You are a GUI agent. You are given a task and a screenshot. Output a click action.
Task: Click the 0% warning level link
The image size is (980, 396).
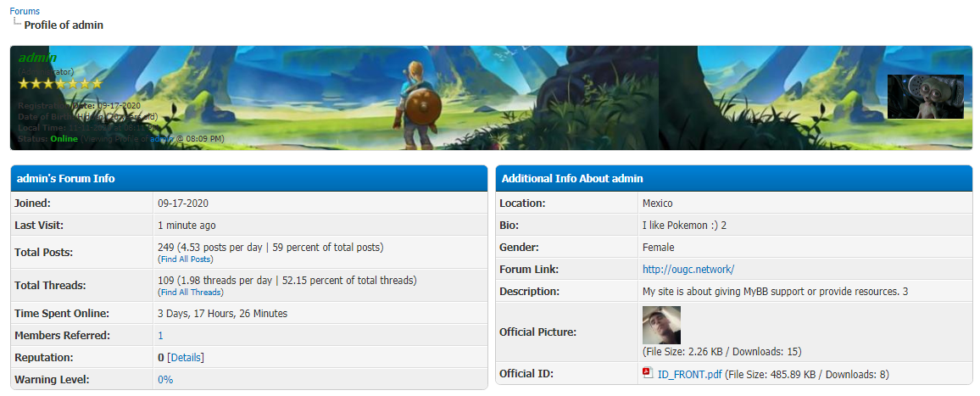(165, 380)
